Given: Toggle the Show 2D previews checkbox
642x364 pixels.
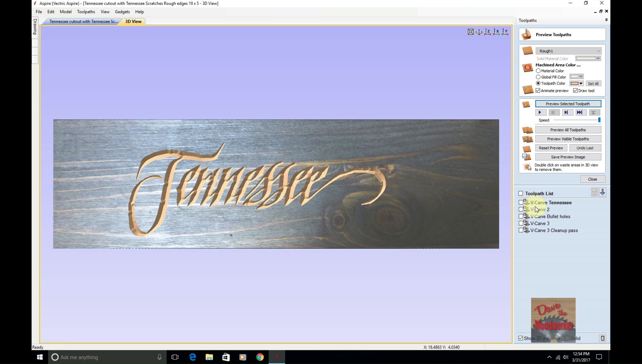Looking at the screenshot, I should (x=521, y=338).
